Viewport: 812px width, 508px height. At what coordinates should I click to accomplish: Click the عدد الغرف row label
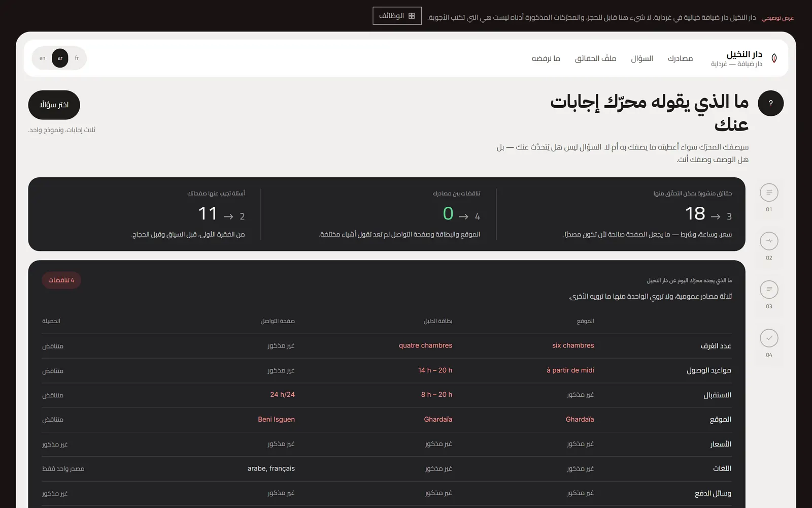click(x=716, y=346)
